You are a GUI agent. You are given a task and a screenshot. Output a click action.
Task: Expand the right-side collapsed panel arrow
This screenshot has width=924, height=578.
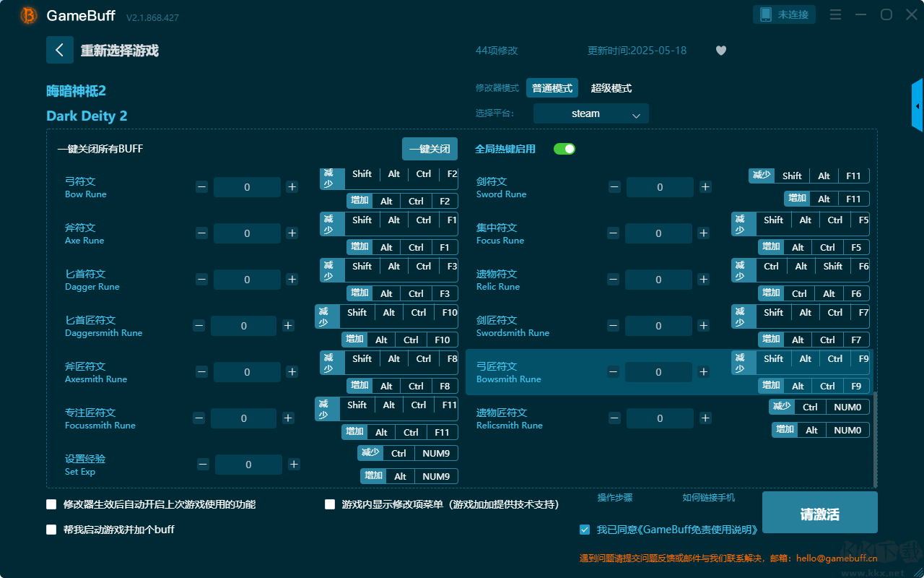click(917, 106)
